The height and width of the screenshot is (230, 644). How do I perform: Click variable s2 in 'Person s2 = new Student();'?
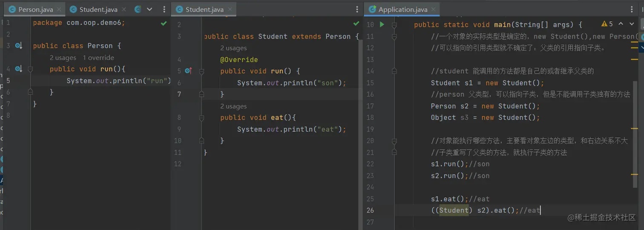click(465, 106)
